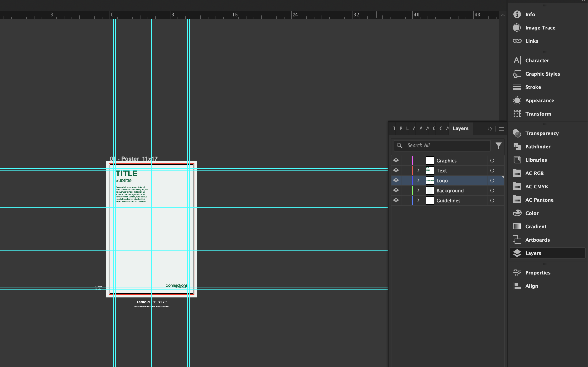The height and width of the screenshot is (367, 588).
Task: Open the Layers panel hamburger menu
Action: click(502, 129)
